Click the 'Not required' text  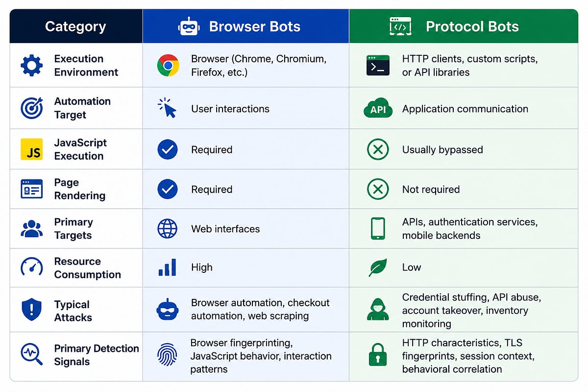[431, 189]
